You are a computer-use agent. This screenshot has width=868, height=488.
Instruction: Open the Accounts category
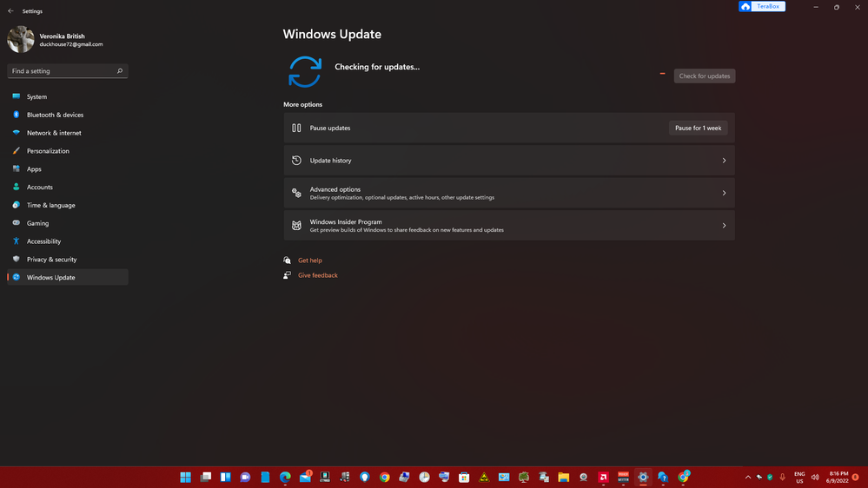coord(68,187)
